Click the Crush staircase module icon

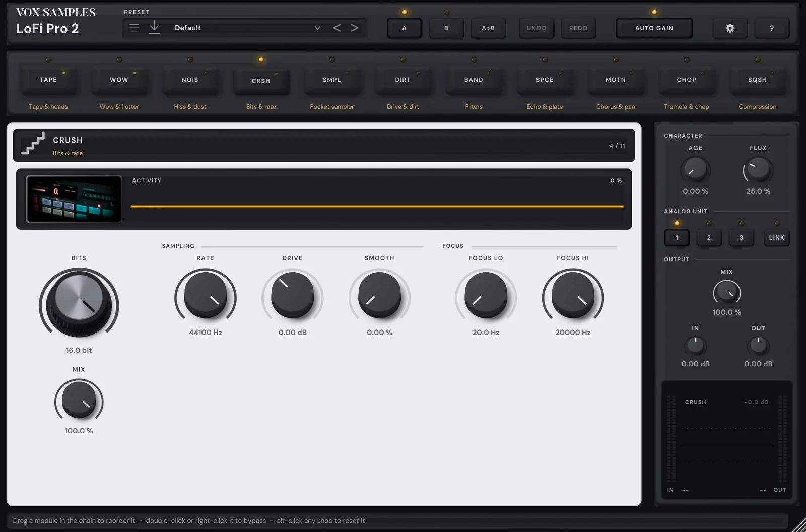click(33, 144)
